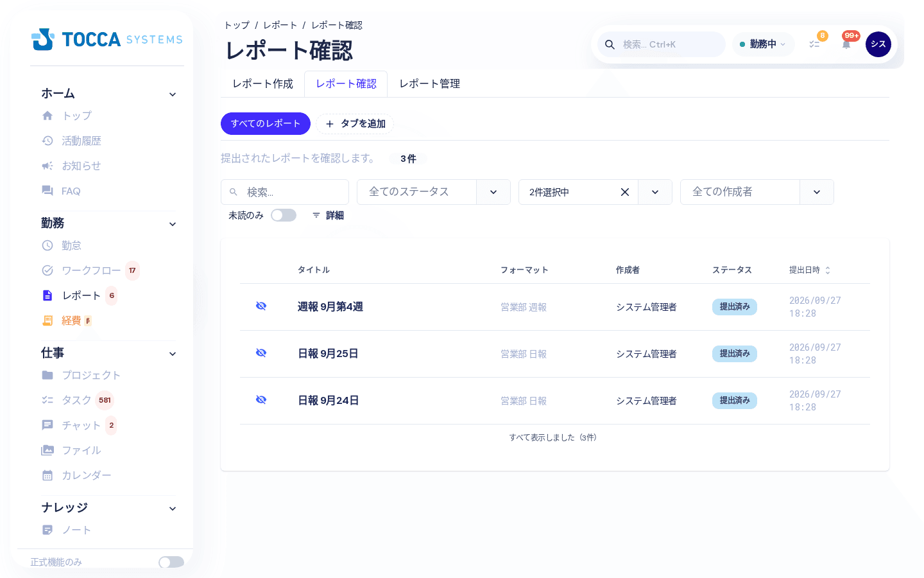
Task: Clear the 2件選択中 selection
Action: point(625,192)
